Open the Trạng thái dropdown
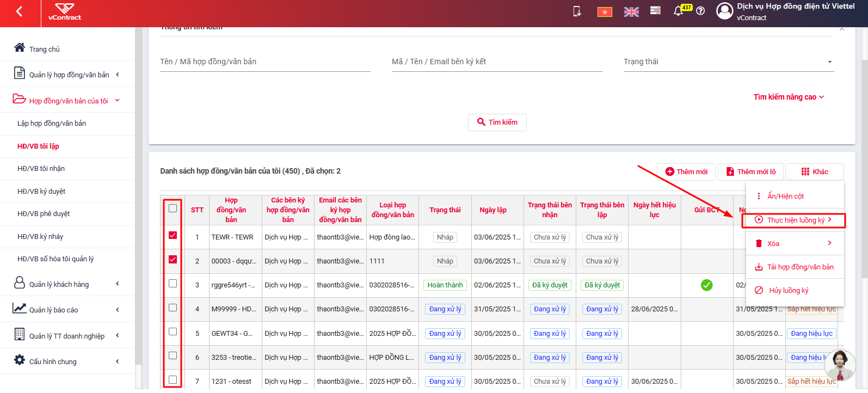Screen dimensions: 868x393 [729, 62]
